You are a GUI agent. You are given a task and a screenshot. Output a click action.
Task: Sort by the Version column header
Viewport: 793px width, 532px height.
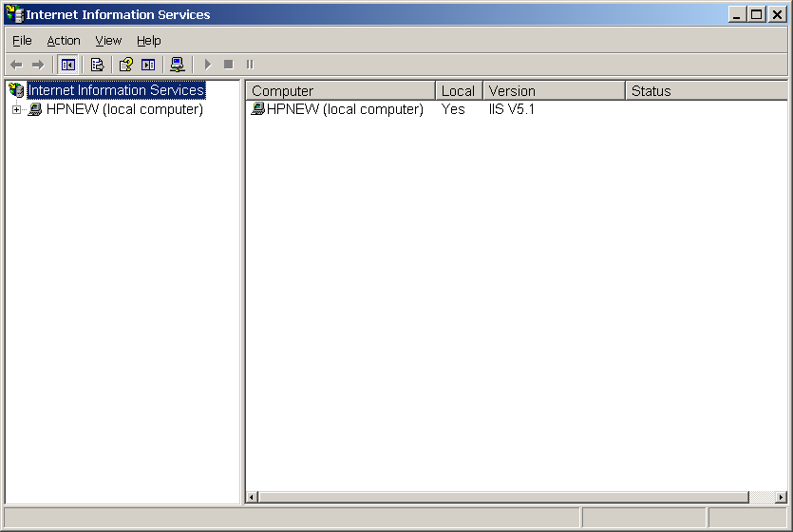(555, 91)
